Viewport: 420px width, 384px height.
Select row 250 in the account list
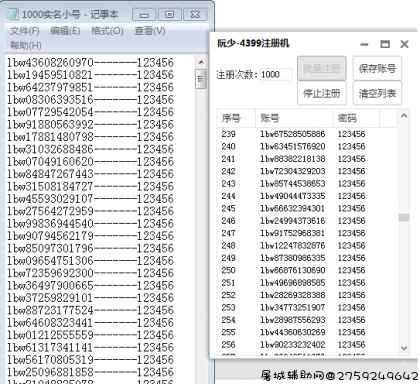(x=307, y=270)
